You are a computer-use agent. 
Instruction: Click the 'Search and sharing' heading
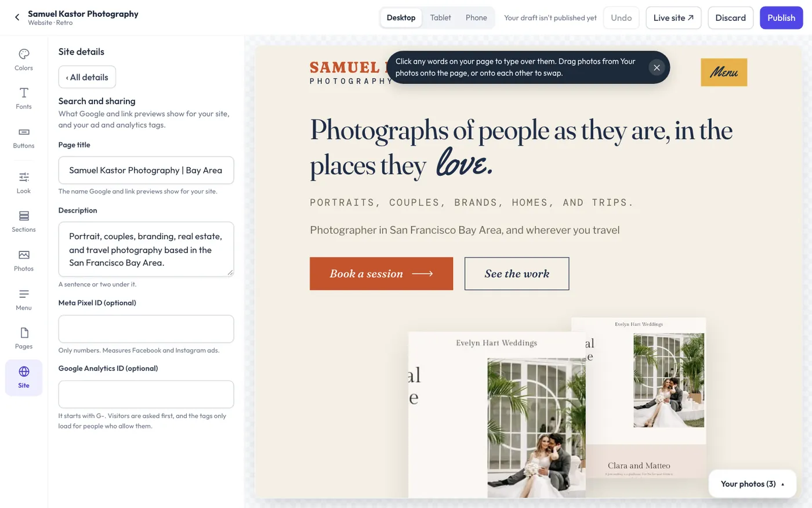pos(97,101)
